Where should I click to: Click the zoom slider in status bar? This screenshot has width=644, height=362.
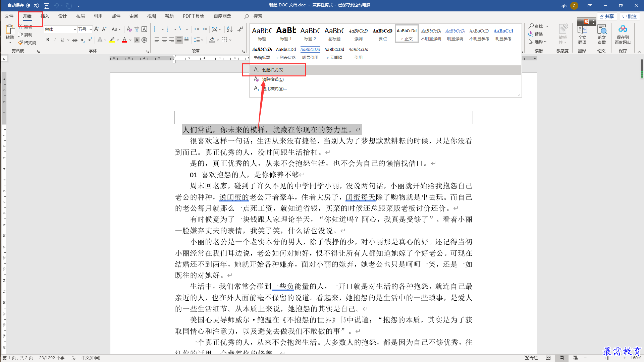click(x=607, y=358)
